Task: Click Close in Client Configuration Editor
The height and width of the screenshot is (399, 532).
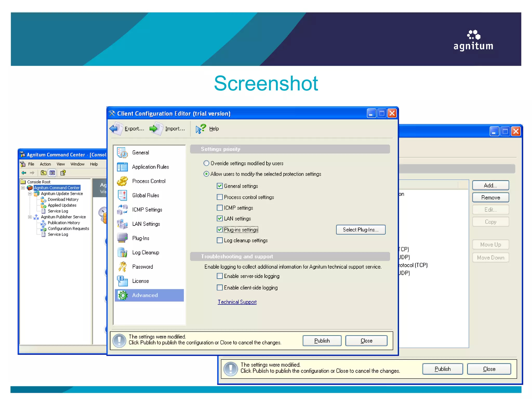Action: [x=366, y=341]
